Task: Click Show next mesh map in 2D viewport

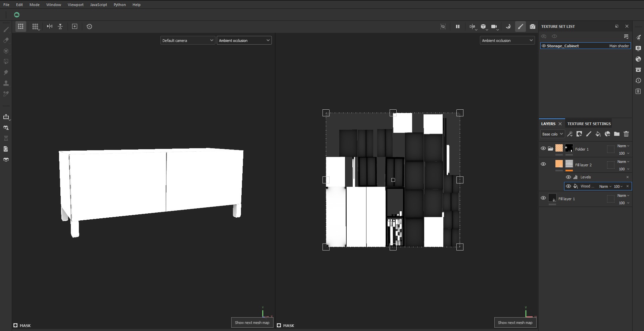Action: tap(515, 323)
